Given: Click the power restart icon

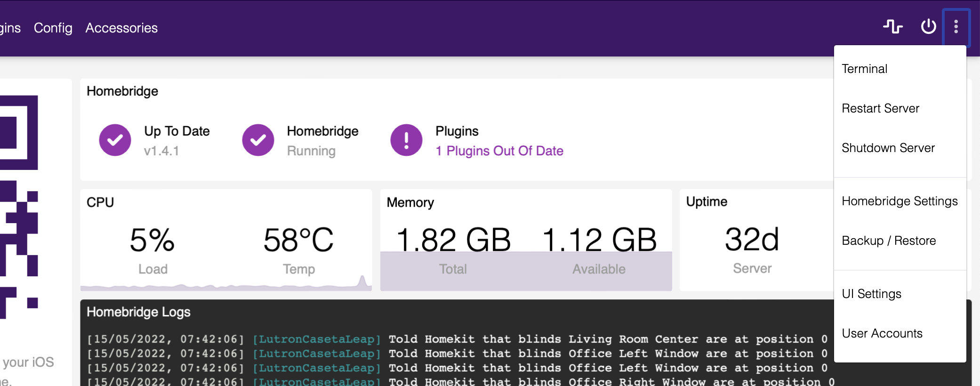Looking at the screenshot, I should 928,26.
